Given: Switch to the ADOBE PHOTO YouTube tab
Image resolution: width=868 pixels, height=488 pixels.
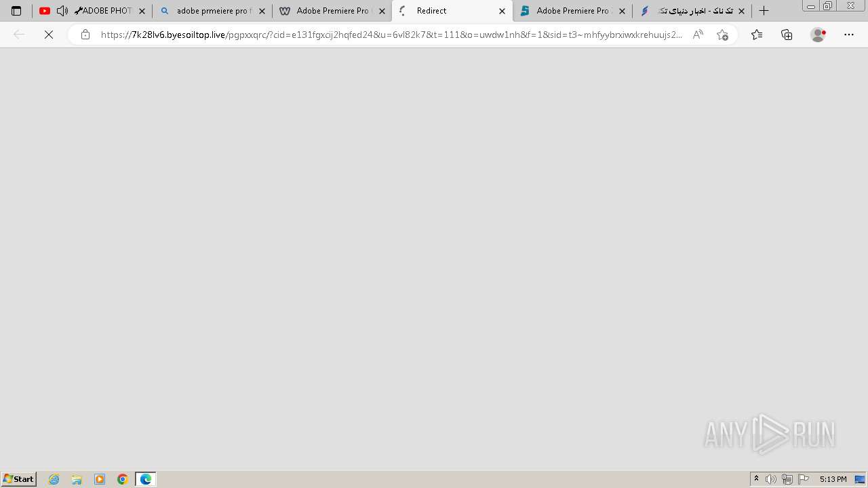Looking at the screenshot, I should click(92, 11).
